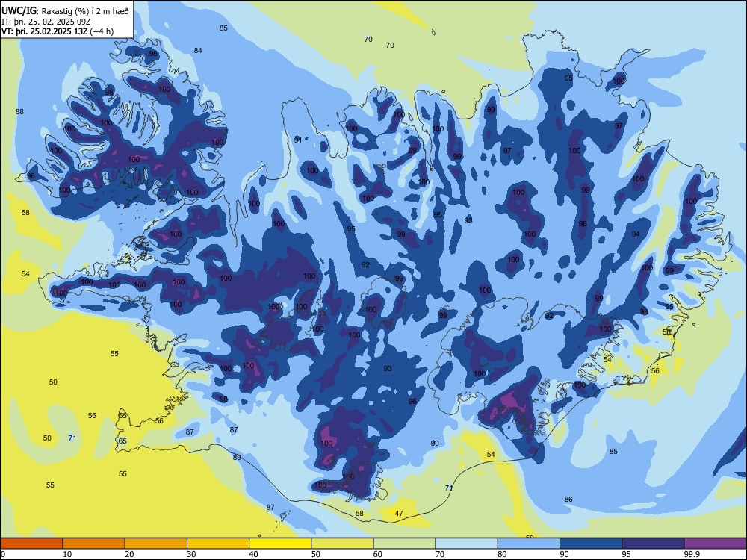Choose the 60–70 pale green legend swatch
The image size is (747, 560).
pos(404,544)
